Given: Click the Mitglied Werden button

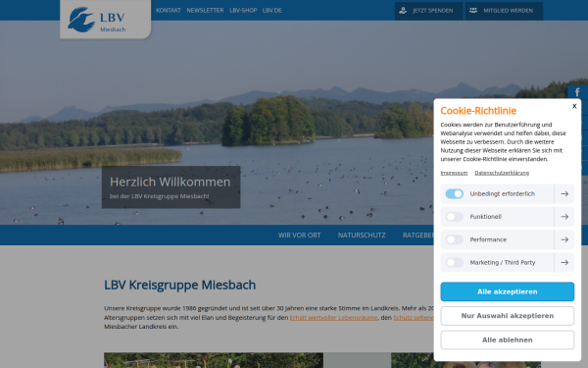Looking at the screenshot, I should tap(504, 11).
